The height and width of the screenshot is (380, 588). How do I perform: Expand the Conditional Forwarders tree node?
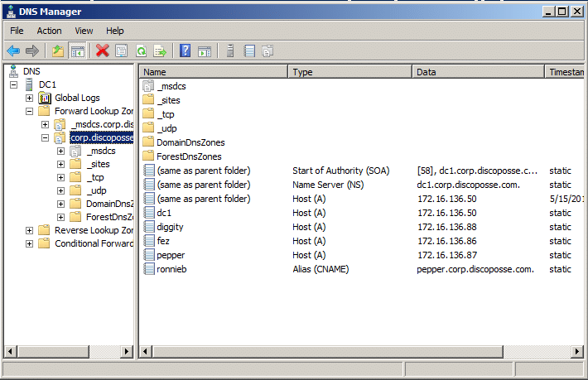click(31, 243)
